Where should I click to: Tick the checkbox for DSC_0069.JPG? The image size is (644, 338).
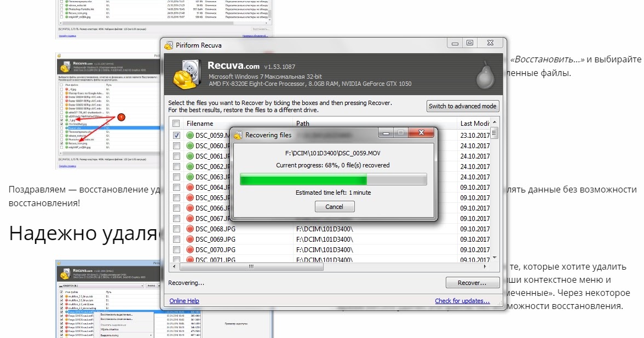(176, 240)
